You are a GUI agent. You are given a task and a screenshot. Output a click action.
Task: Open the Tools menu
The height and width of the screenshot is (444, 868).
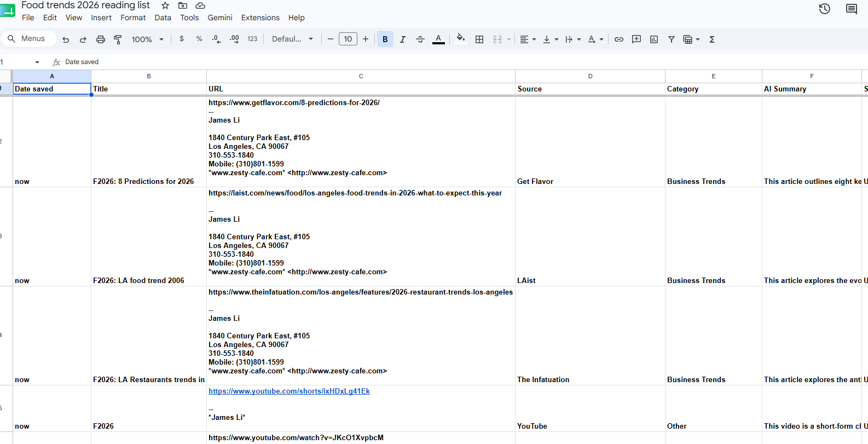[189, 18]
